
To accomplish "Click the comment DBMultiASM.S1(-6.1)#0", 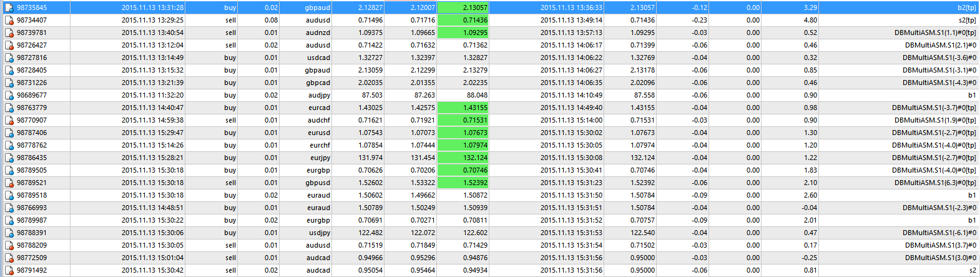I will 939,233.
